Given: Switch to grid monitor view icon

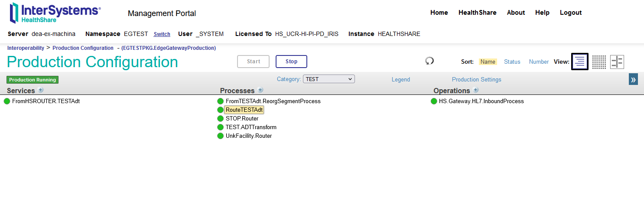Looking at the screenshot, I should (599, 62).
